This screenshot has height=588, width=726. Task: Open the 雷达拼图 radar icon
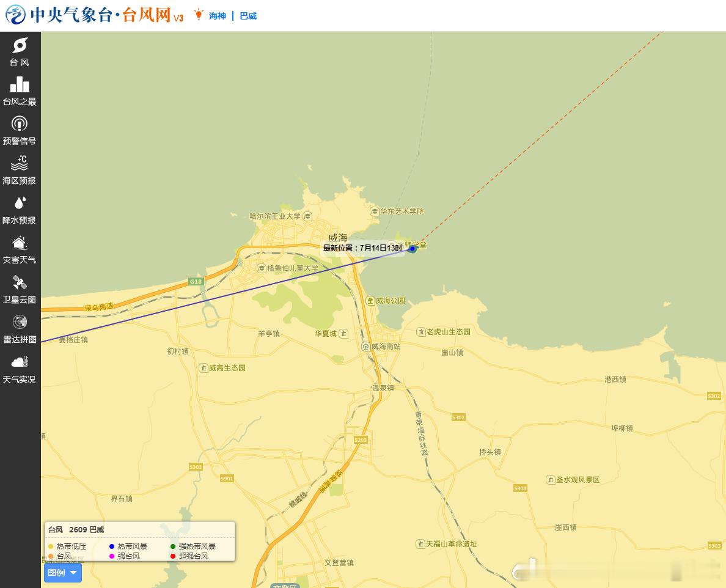[20, 322]
